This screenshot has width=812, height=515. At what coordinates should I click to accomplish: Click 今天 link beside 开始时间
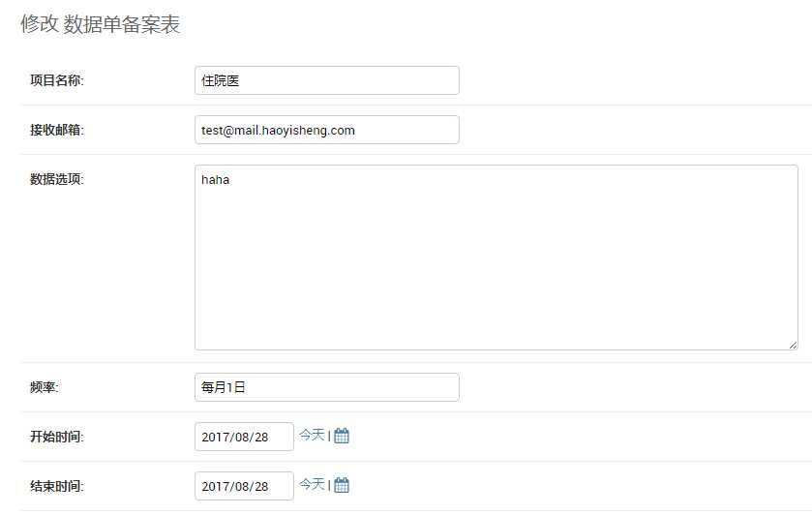point(312,436)
